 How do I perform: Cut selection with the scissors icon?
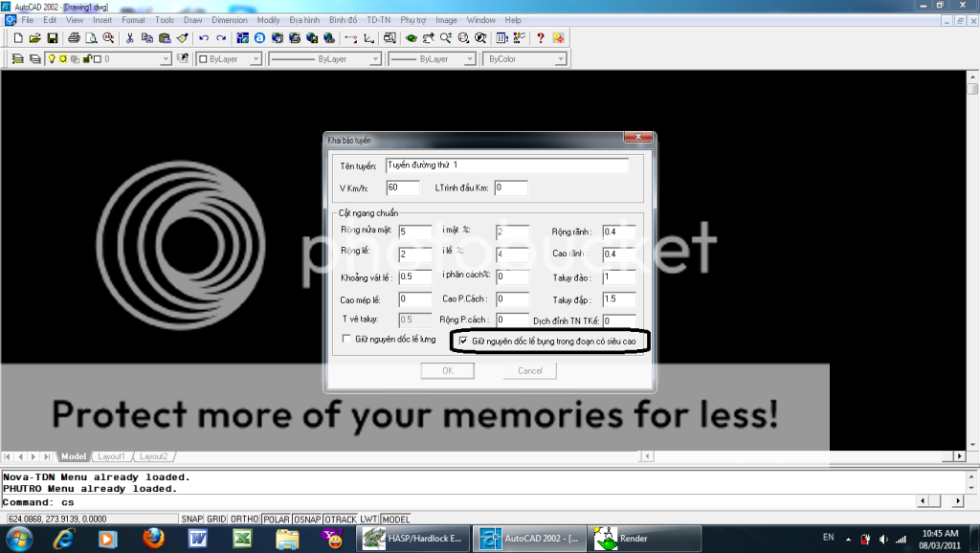tap(129, 38)
